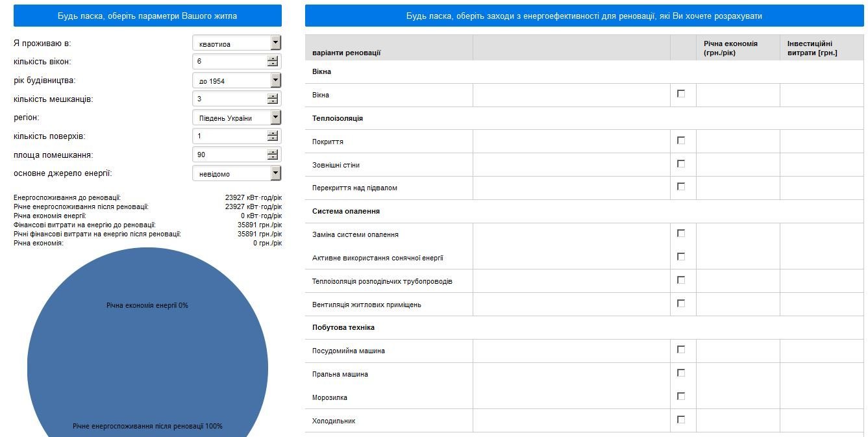Tick the 'Холодильник' checkbox
Viewport: 868px width, 437px height.
(681, 419)
